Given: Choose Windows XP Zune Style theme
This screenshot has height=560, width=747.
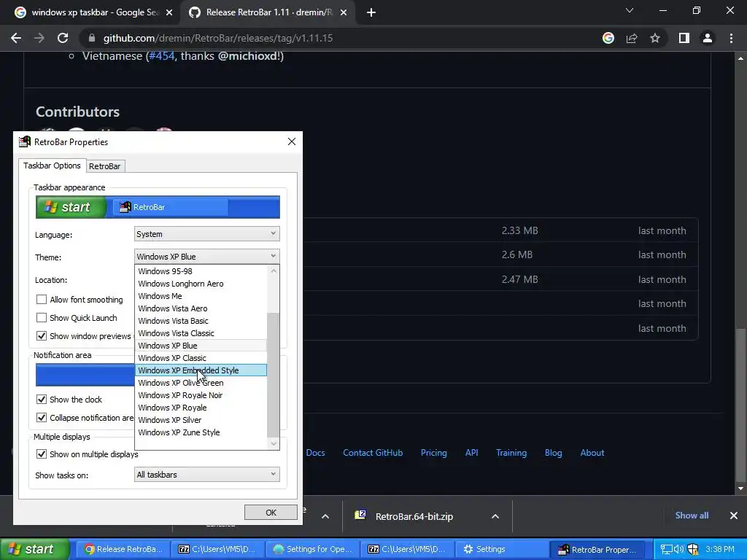Looking at the screenshot, I should pos(201,432).
